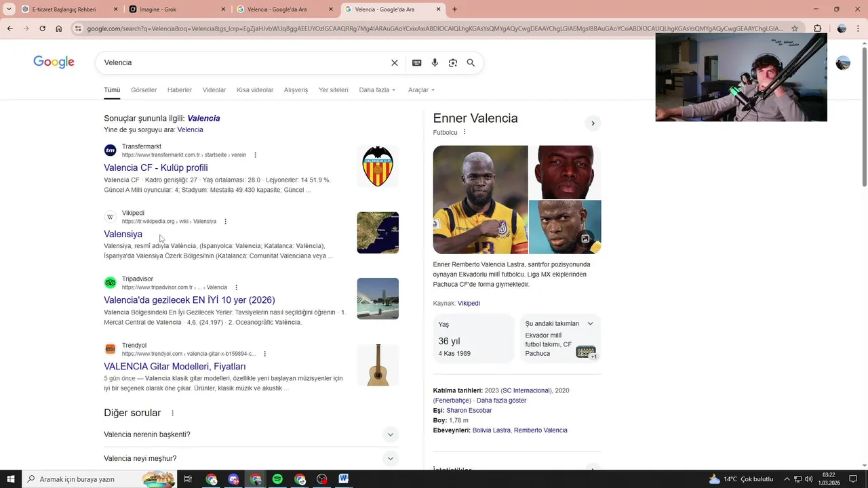Clear the search box with the X
The width and height of the screenshot is (868, 488).
click(x=395, y=62)
